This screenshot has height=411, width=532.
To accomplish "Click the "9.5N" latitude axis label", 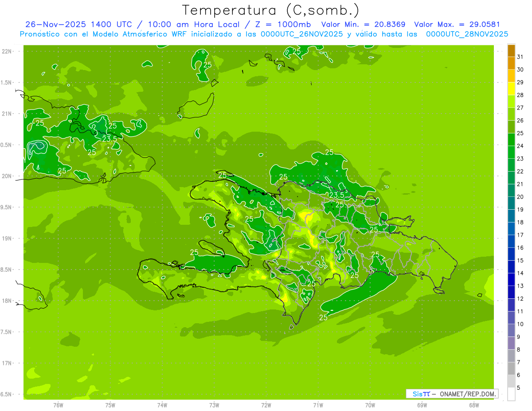I will point(6,207).
